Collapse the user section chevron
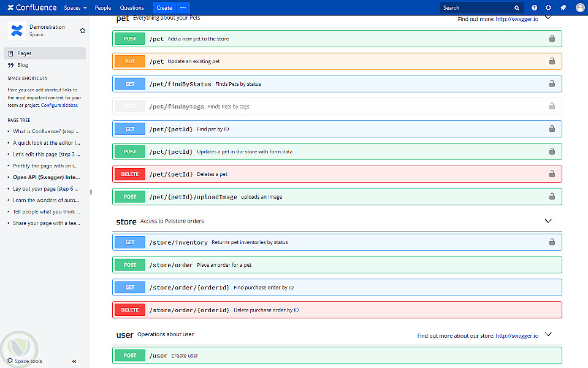Screen dimensions: 588x368 (x=548, y=334)
